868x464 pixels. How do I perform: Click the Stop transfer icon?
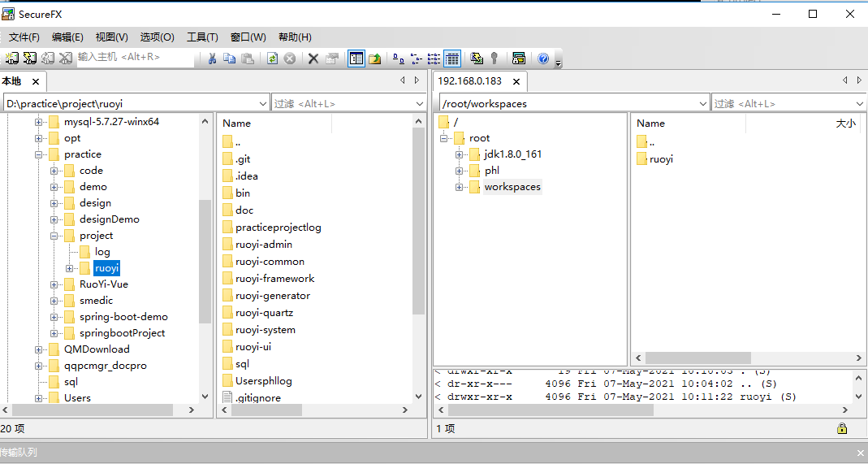coord(290,59)
